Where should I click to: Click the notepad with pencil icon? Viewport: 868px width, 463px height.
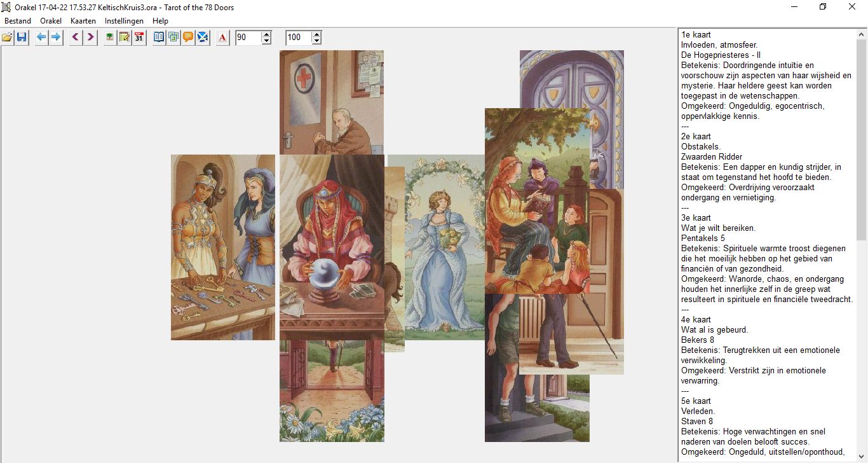125,38
